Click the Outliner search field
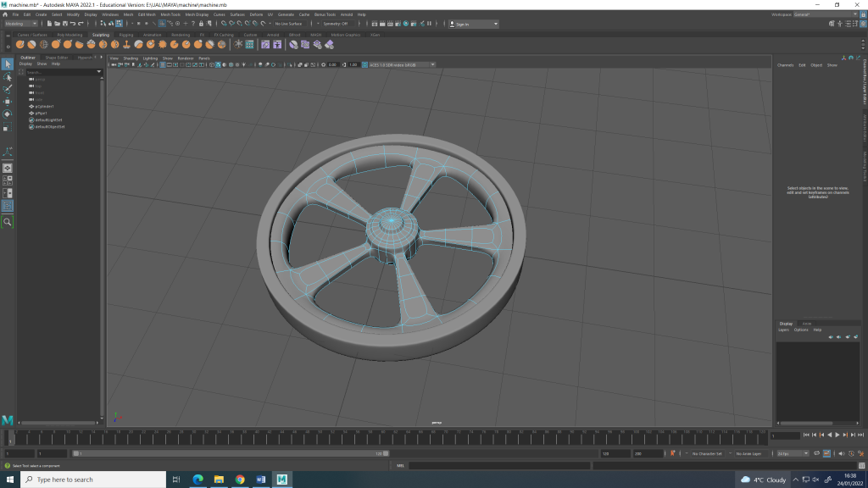Screen dimensions: 868x488 (61, 72)
